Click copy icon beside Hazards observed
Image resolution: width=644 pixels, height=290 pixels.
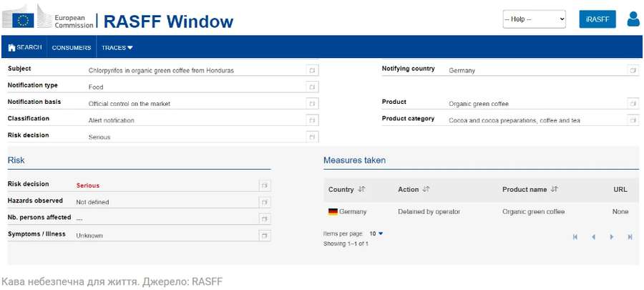pos(265,202)
